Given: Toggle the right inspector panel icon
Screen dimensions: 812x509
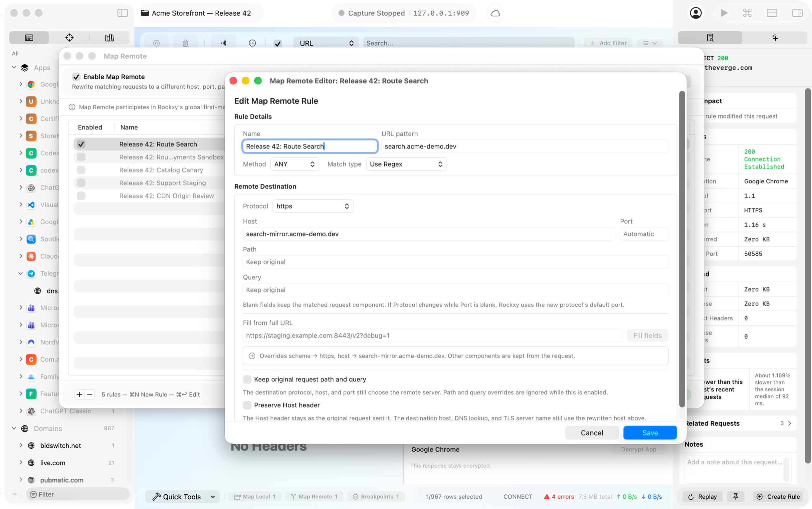Looking at the screenshot, I should (797, 13).
